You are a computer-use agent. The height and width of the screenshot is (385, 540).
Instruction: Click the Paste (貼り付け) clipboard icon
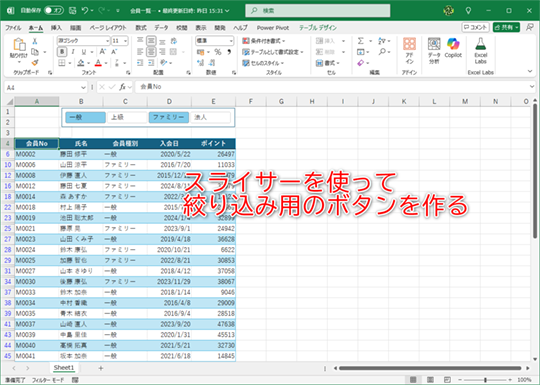pos(19,45)
